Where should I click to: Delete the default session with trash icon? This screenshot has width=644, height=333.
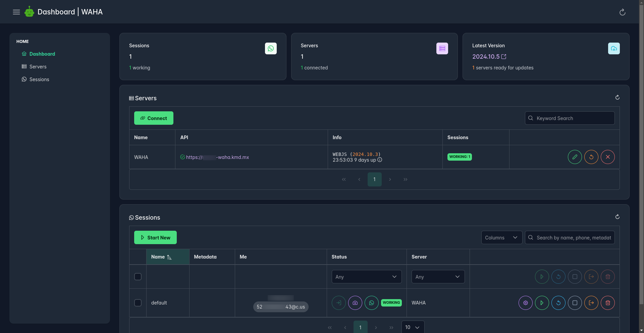coord(607,303)
